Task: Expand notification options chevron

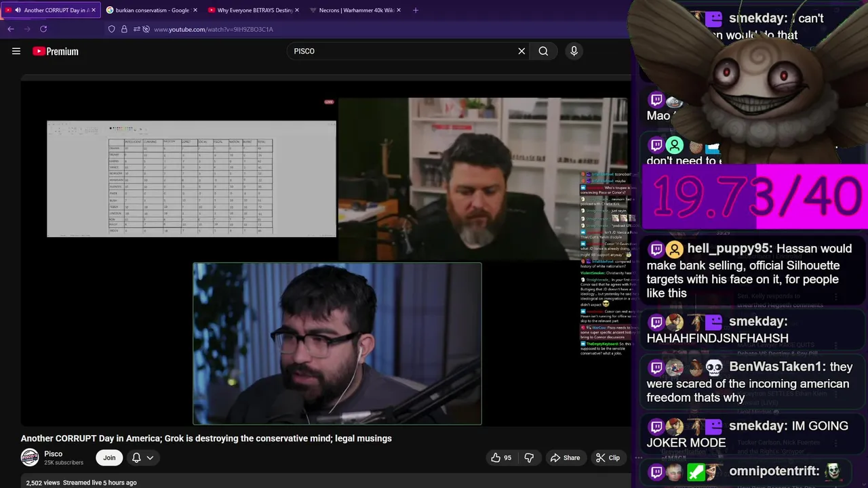Action: tap(150, 457)
